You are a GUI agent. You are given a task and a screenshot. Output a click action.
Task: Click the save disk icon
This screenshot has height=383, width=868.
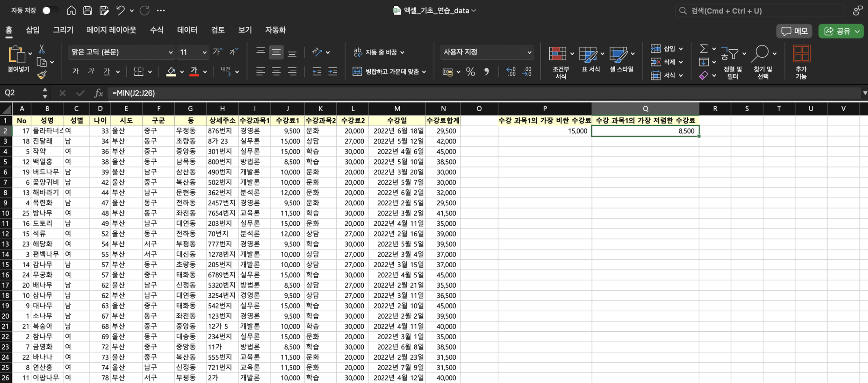click(x=88, y=10)
